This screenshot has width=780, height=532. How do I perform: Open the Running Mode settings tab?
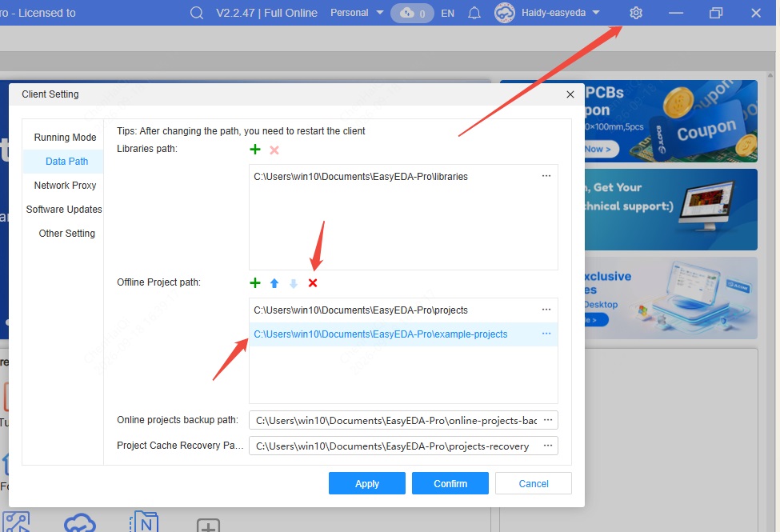pyautogui.click(x=65, y=138)
